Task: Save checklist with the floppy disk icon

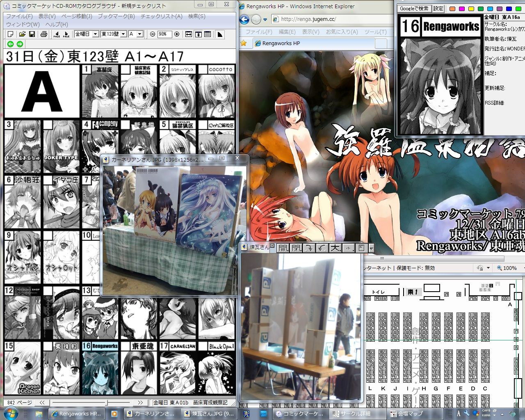Action: pos(32,34)
